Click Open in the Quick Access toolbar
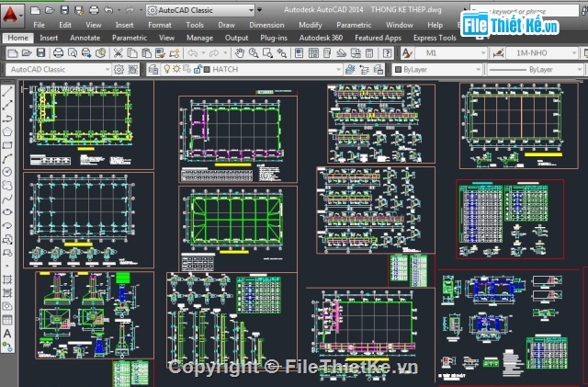The image size is (588, 387). point(50,10)
